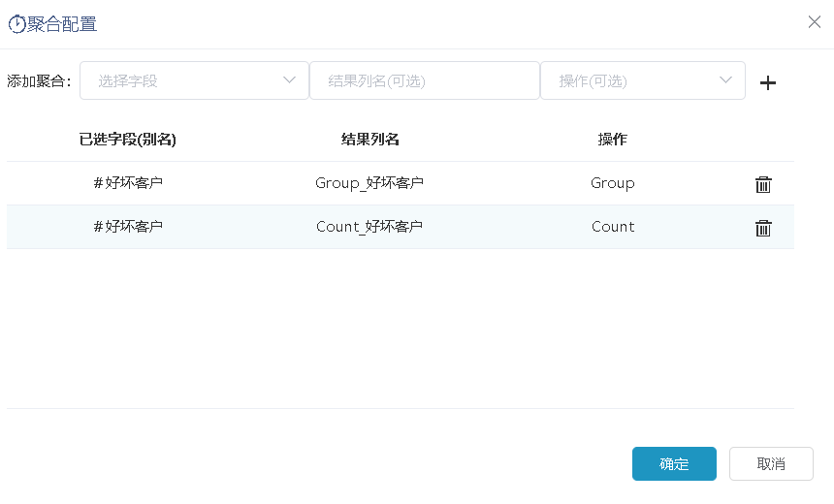The image size is (834, 504).
Task: Click the chevron arrow in 选择字段 box
Action: pyautogui.click(x=289, y=79)
